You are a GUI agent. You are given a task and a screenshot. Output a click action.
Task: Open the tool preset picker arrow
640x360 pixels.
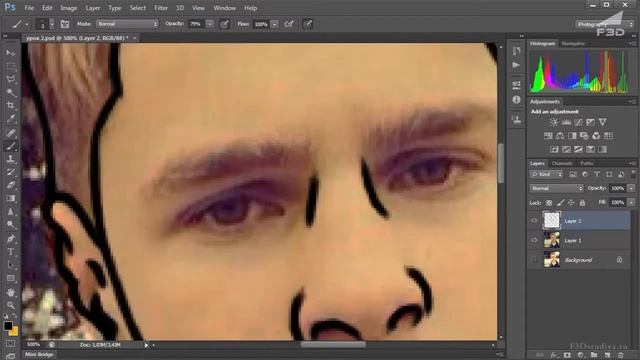(x=27, y=24)
